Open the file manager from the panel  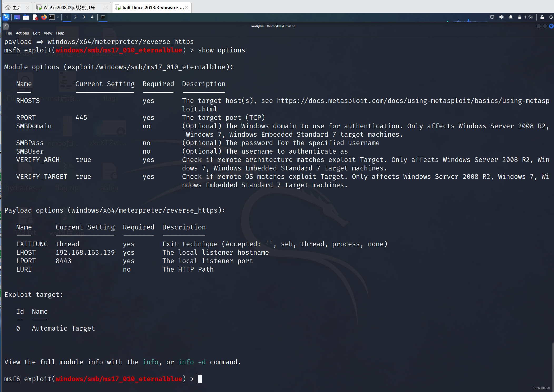pyautogui.click(x=26, y=17)
